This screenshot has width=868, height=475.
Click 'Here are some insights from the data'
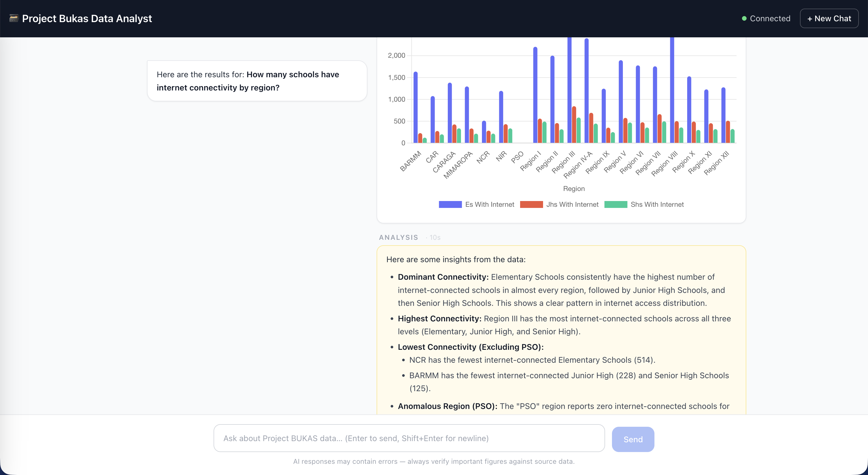[456, 259]
